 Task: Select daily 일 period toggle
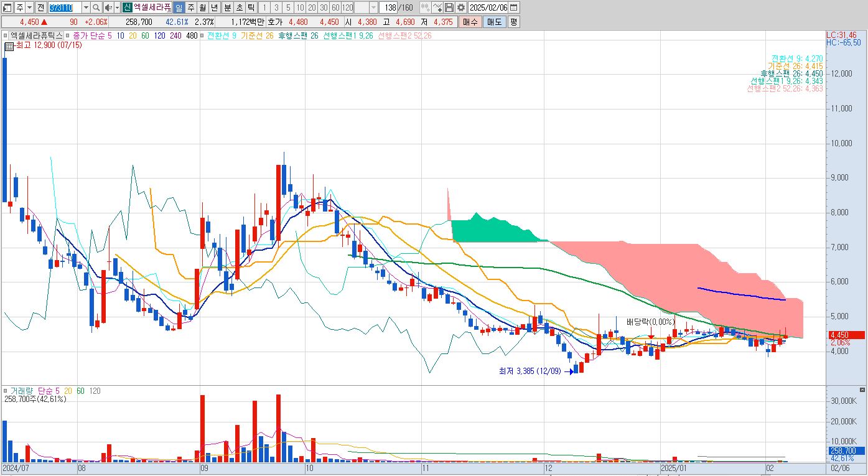coord(179,7)
